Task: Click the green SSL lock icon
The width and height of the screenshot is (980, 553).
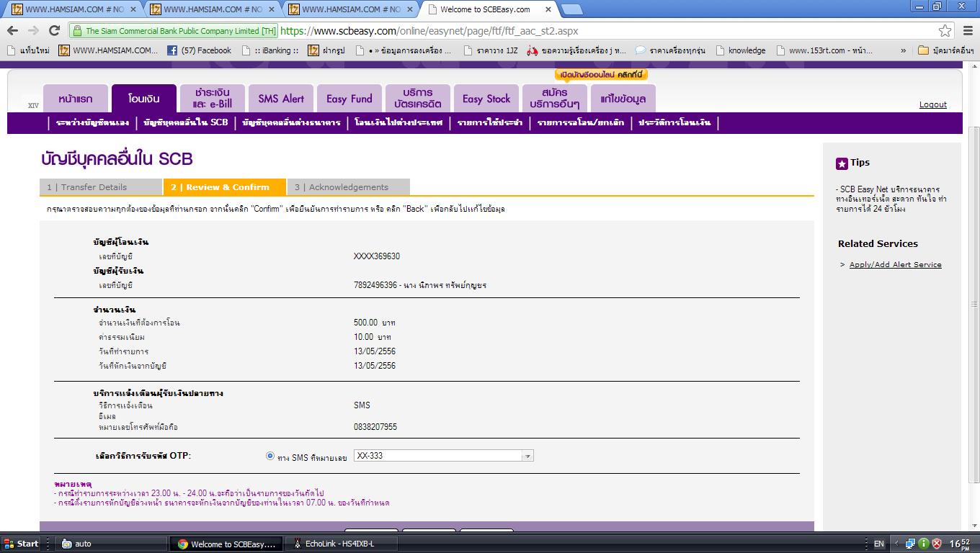Action: click(x=77, y=31)
